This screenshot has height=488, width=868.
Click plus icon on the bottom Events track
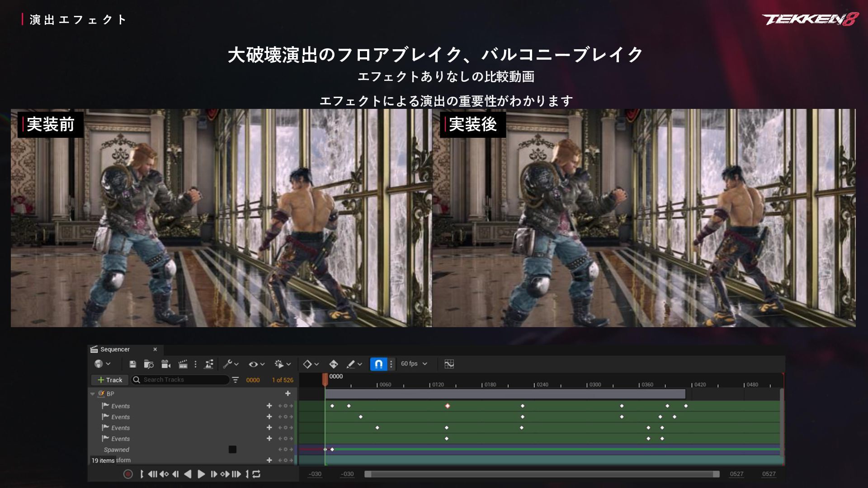click(269, 438)
